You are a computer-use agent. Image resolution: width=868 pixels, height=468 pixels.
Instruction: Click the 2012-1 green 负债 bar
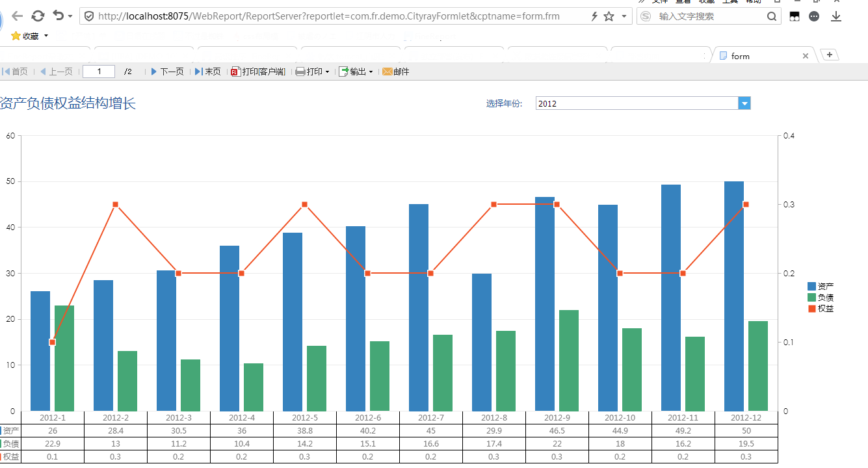click(x=64, y=358)
